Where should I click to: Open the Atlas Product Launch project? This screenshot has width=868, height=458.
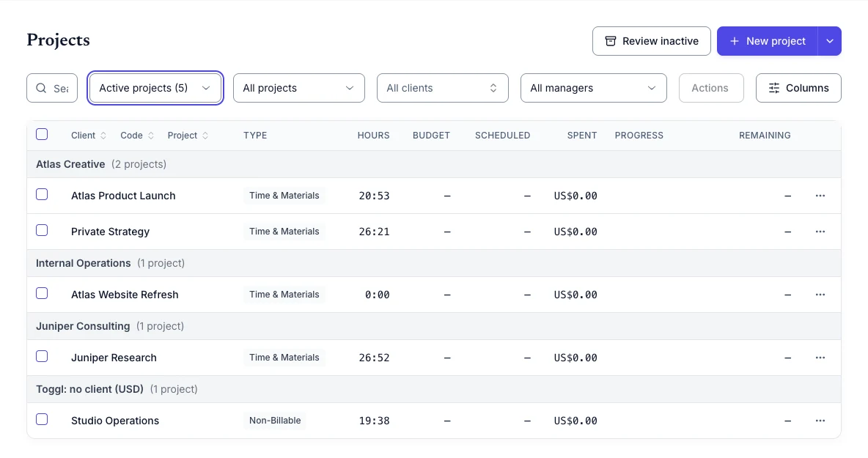point(123,196)
